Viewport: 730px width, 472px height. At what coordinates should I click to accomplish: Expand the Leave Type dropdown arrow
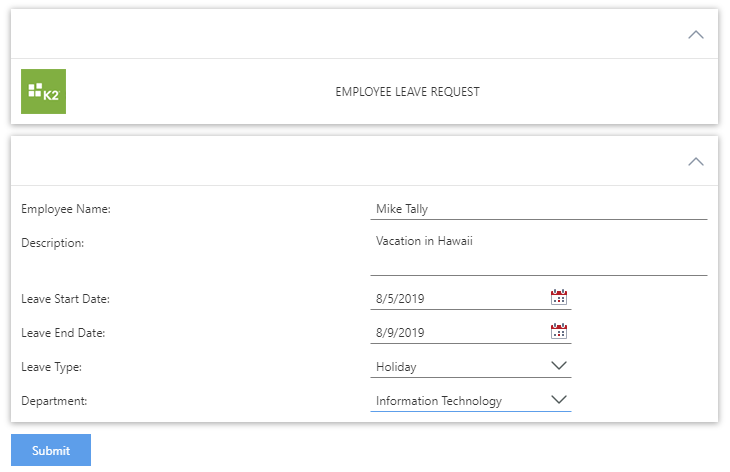(559, 366)
